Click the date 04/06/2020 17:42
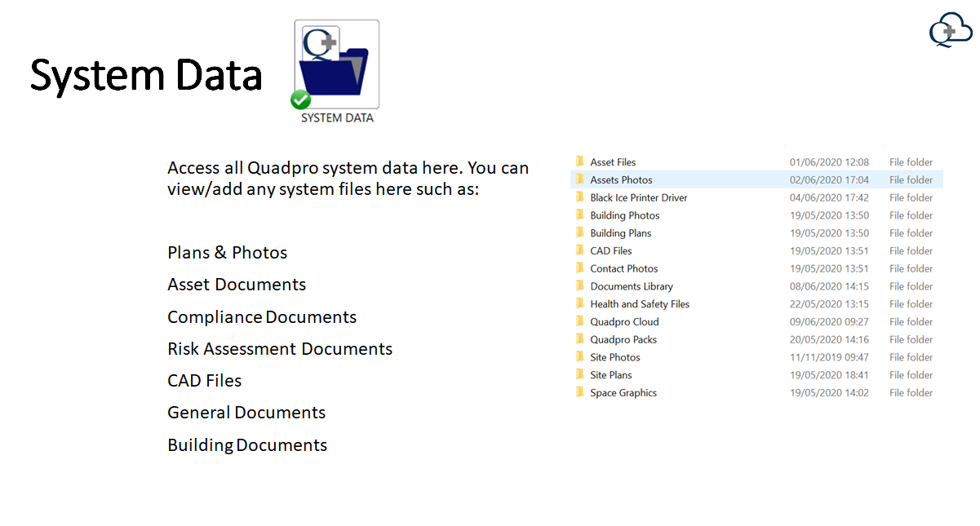The width and height of the screenshot is (980, 526). coord(829,198)
